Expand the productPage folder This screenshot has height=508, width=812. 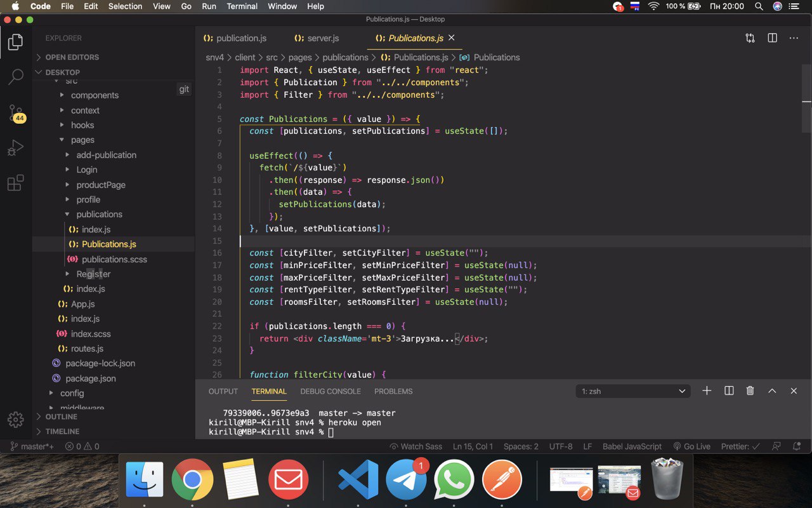tap(100, 185)
